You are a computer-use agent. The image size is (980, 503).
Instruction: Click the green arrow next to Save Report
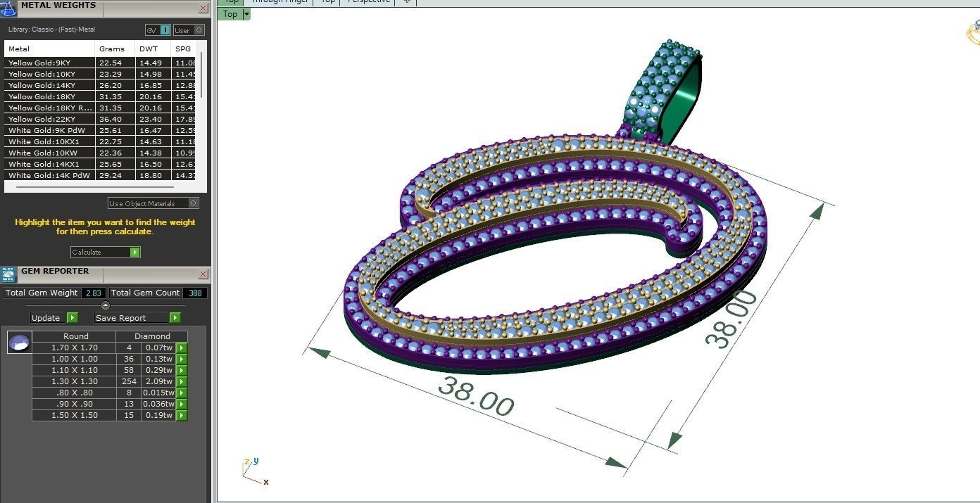tap(175, 318)
